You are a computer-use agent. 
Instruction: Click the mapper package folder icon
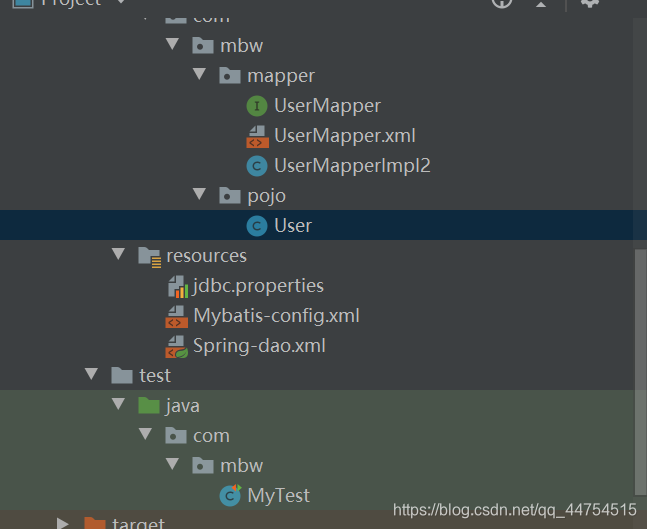click(x=230, y=76)
